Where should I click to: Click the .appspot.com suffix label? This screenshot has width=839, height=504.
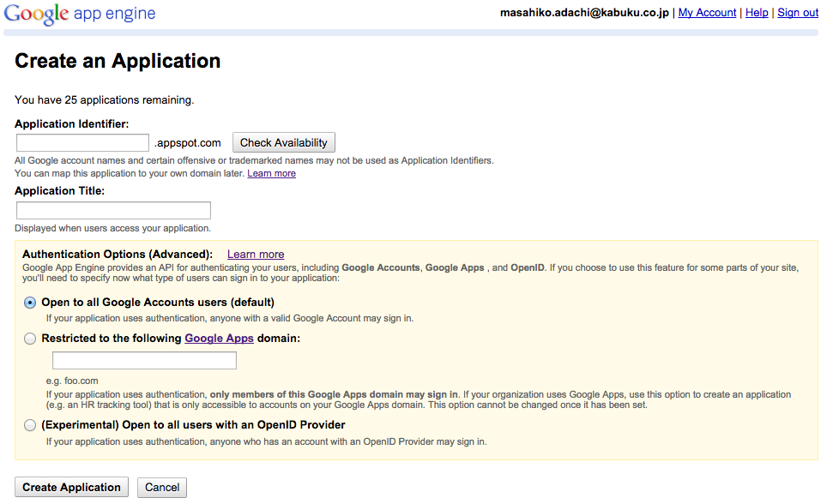click(187, 142)
